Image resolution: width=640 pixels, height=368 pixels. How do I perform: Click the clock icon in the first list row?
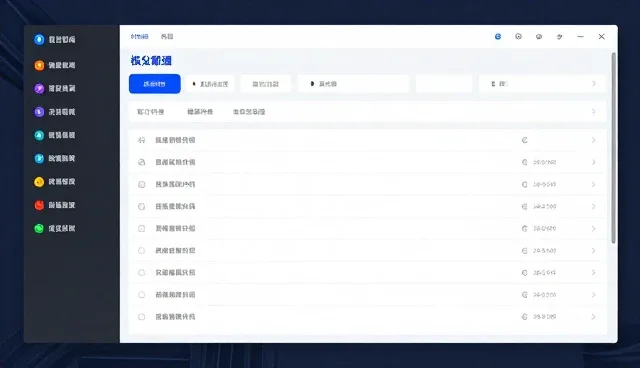[525, 140]
